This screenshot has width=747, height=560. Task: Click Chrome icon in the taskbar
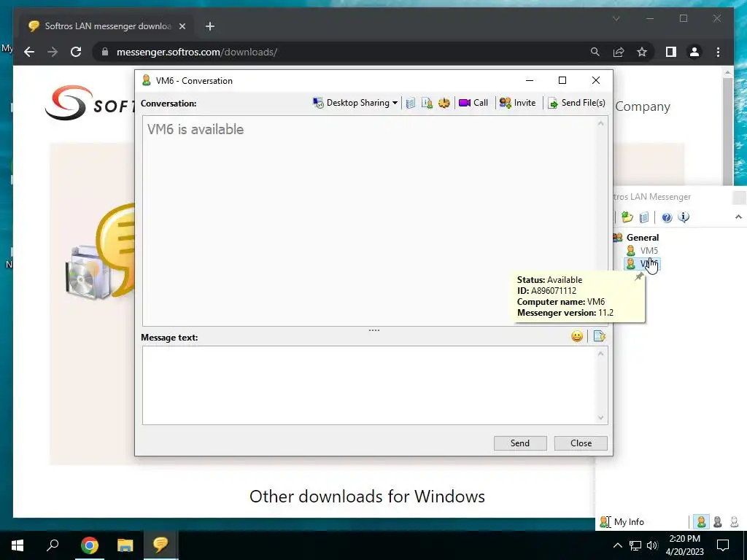tap(89, 545)
